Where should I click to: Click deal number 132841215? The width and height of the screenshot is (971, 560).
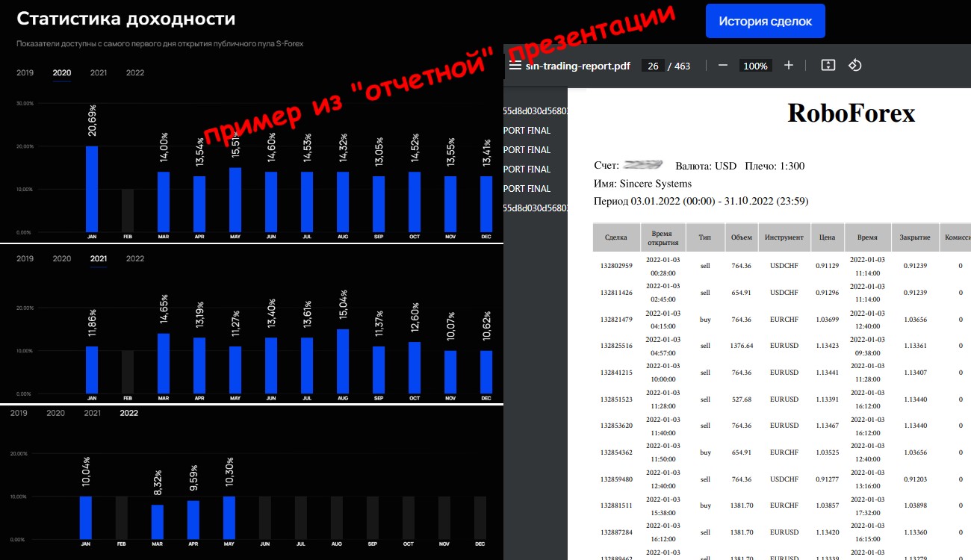(x=616, y=373)
